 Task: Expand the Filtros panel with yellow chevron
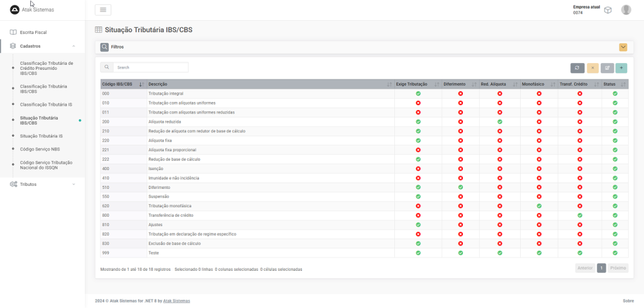pyautogui.click(x=623, y=47)
